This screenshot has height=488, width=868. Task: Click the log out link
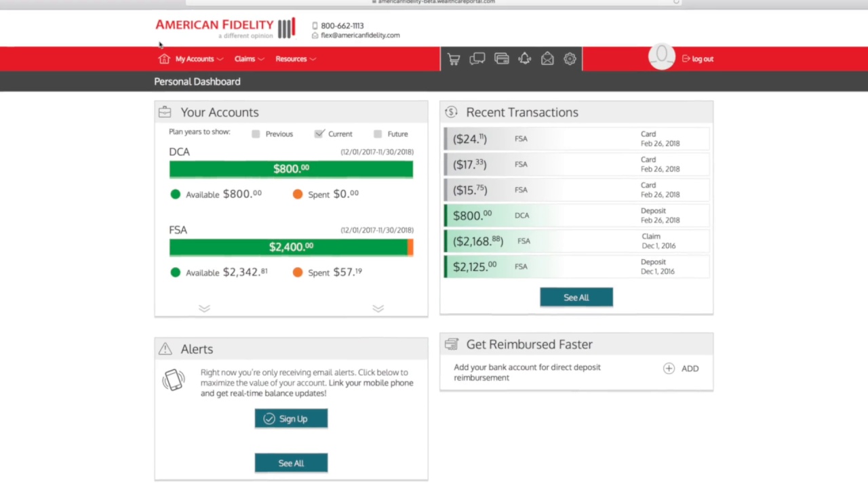698,59
